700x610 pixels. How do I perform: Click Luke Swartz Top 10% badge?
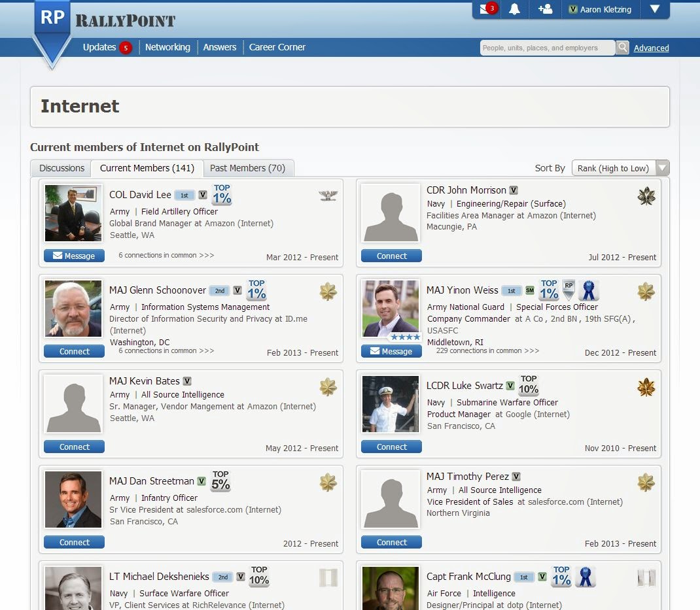(x=529, y=385)
